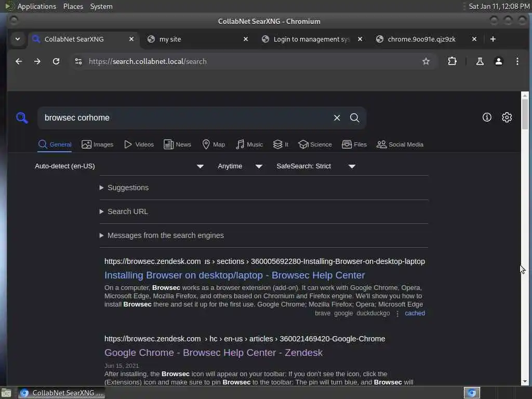Click the second result's zendesk URL breadcrumb
Screen dimensions: 532x399
coord(245,339)
